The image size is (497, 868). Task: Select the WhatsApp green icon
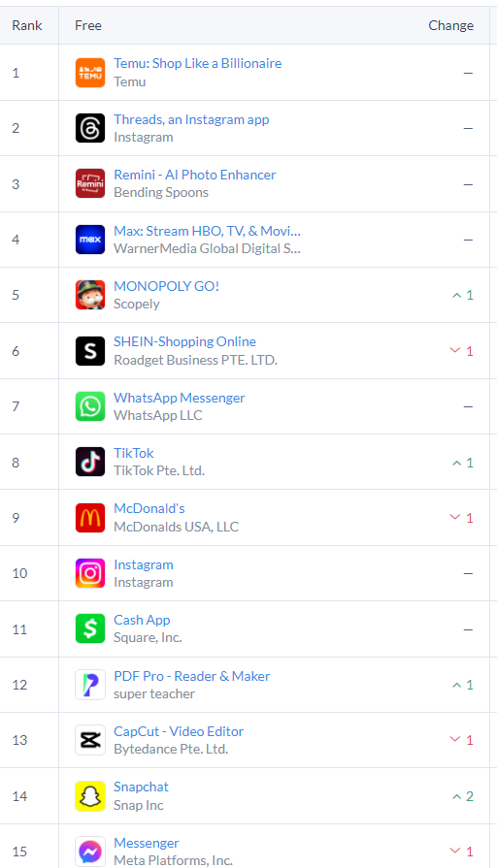[90, 406]
